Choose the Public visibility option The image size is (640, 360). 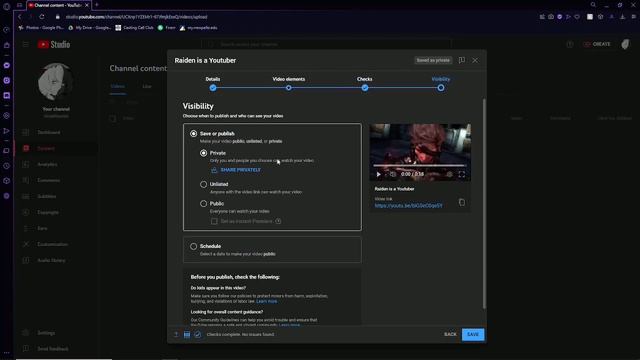[x=203, y=203]
